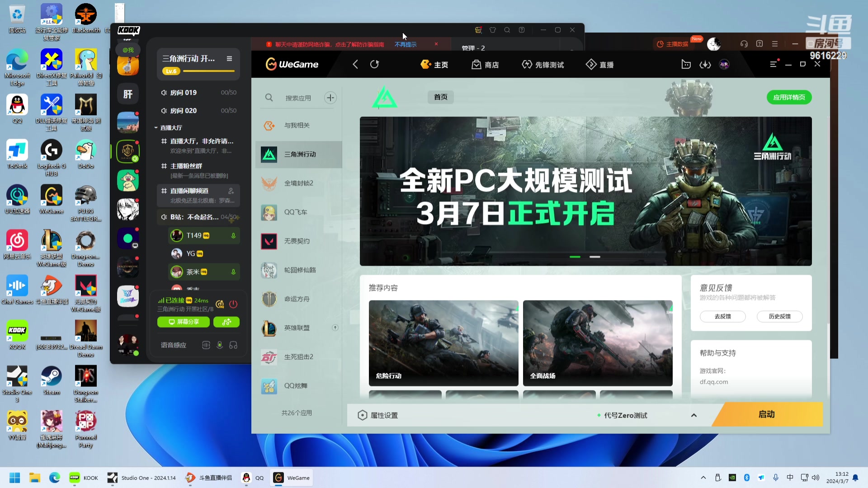
Task: Open Douyu help question icon
Action: click(x=759, y=44)
